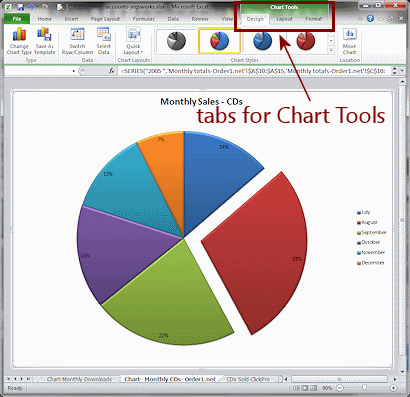
Task: Click the zoom in plus button
Action: (393, 388)
